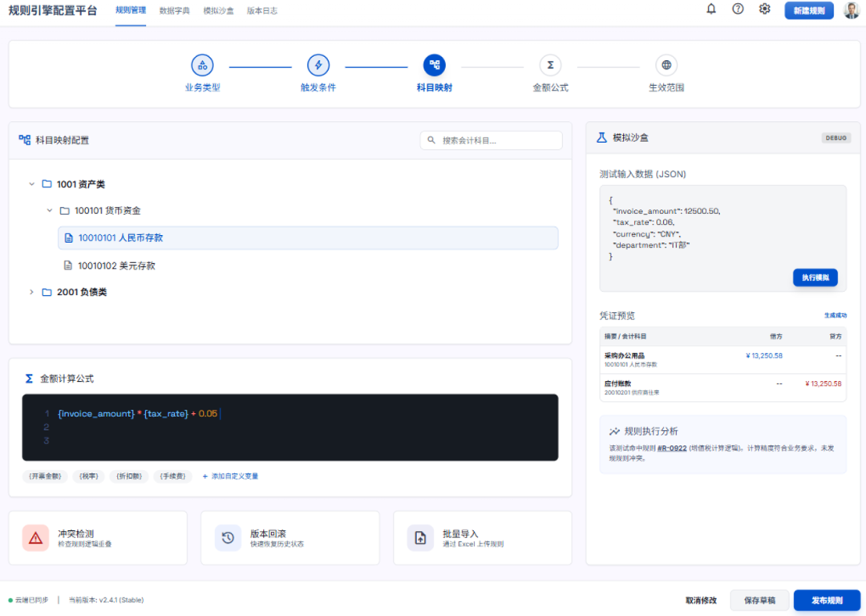
Task: Expand the 2001 负债类 folder
Action: pos(31,292)
